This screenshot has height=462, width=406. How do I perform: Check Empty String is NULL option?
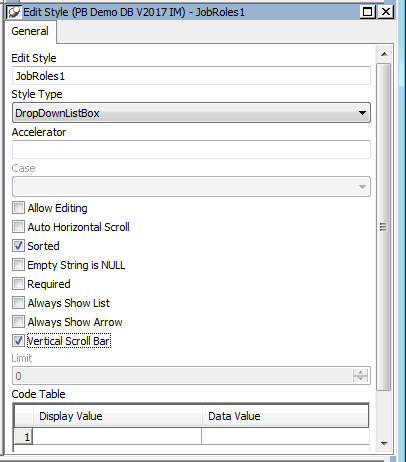tap(18, 265)
